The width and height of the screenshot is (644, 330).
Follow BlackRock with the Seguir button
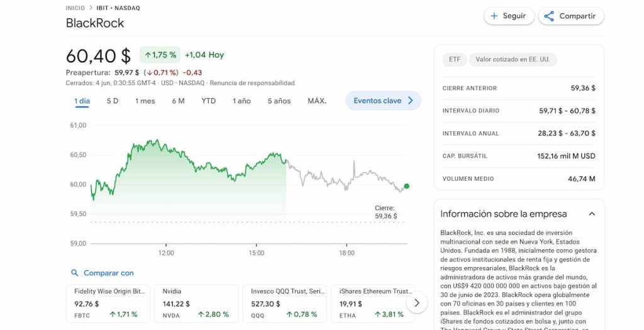coord(509,16)
